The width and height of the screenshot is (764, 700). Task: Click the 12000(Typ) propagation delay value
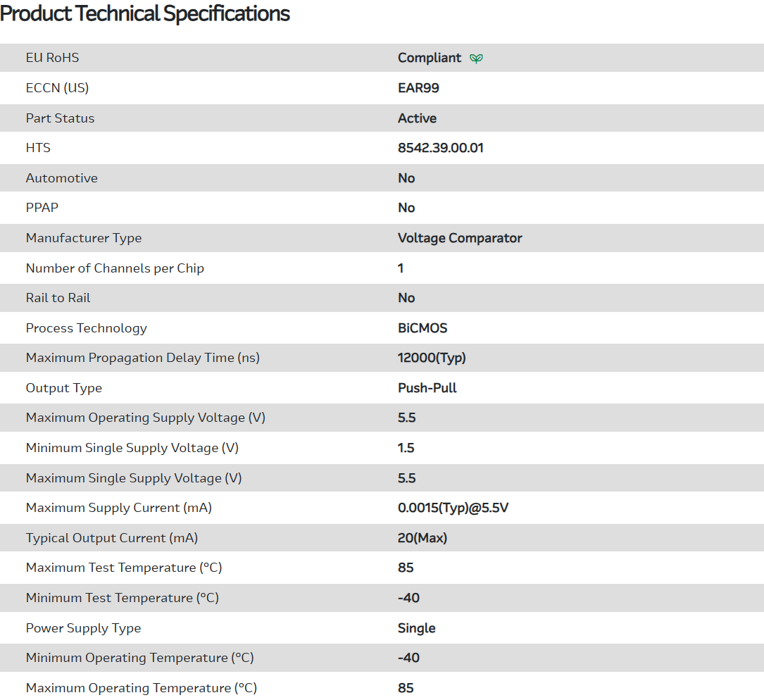click(432, 358)
